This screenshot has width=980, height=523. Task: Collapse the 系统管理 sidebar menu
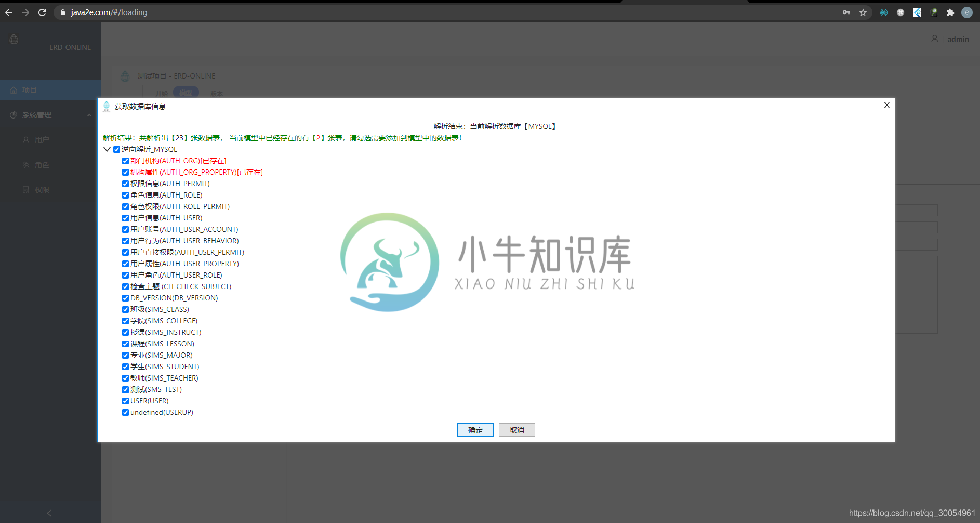[x=50, y=115]
